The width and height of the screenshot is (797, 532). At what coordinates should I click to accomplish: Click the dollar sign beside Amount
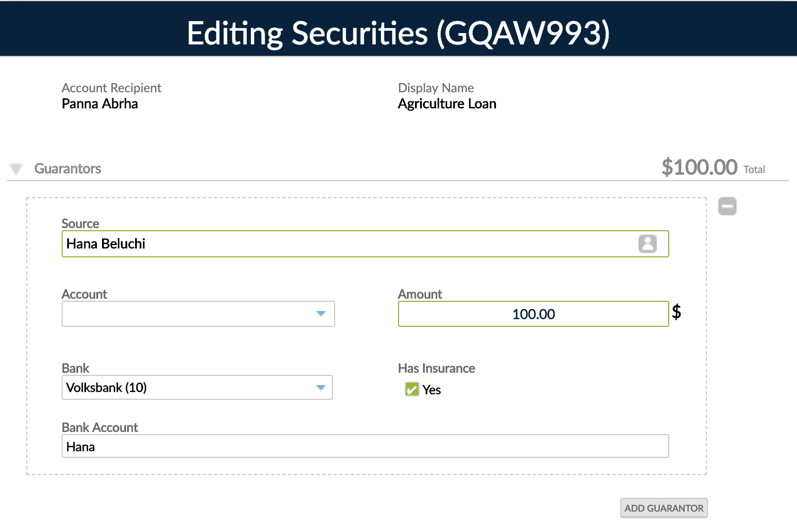pos(677,312)
